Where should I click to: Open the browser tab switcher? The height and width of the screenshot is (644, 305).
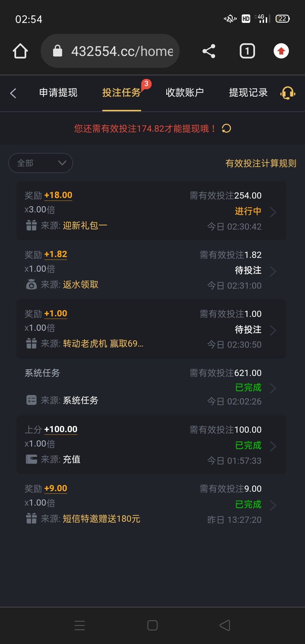[247, 51]
